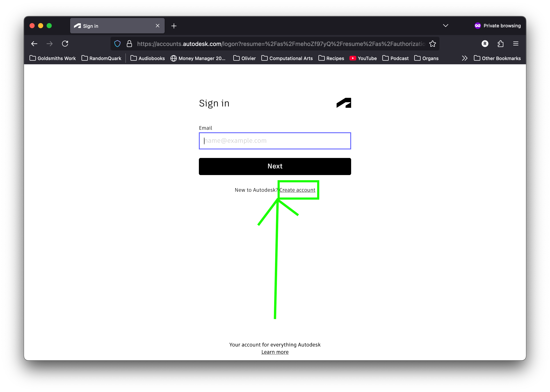The width and height of the screenshot is (550, 392).
Task: Reload the Autodesk sign-in page
Action: [x=65, y=44]
